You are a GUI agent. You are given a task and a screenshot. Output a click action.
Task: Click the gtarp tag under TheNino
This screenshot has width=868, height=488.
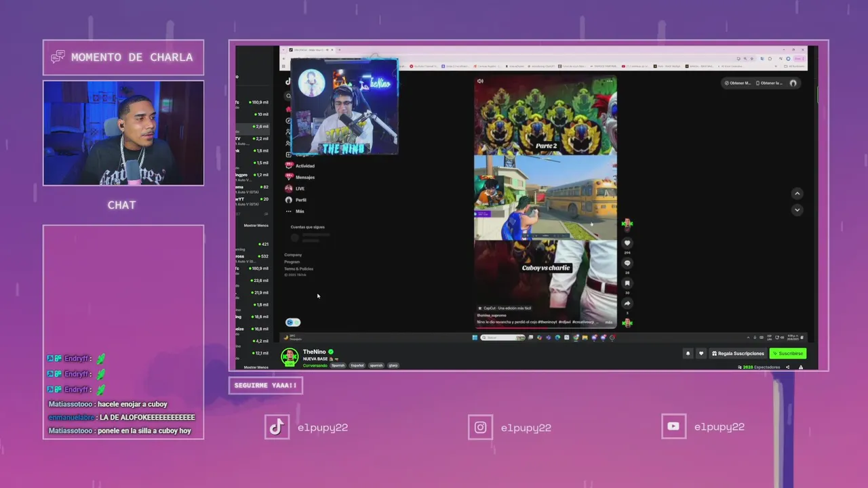(x=393, y=365)
